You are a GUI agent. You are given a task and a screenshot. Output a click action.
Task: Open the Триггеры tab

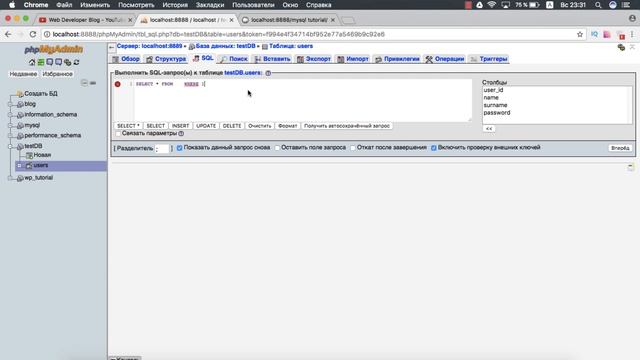(x=489, y=59)
